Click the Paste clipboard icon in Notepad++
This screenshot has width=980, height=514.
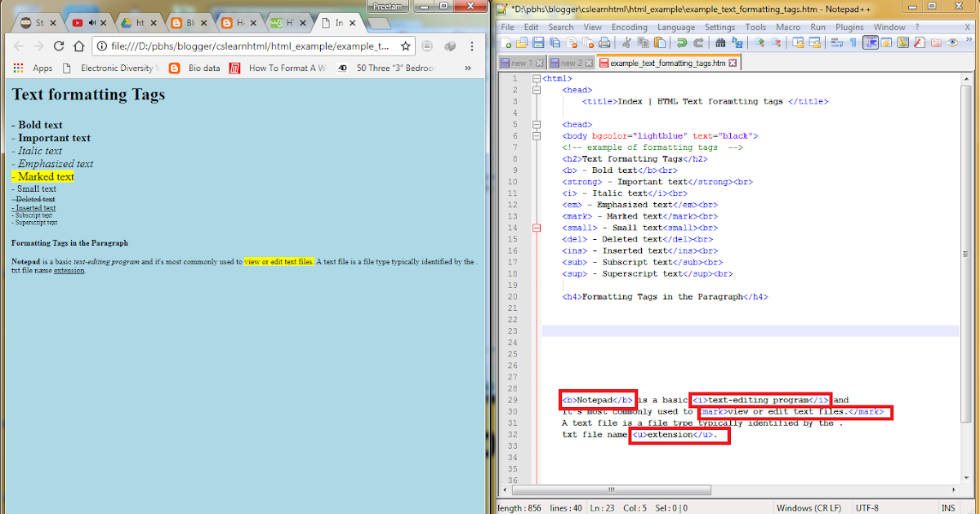(x=660, y=42)
